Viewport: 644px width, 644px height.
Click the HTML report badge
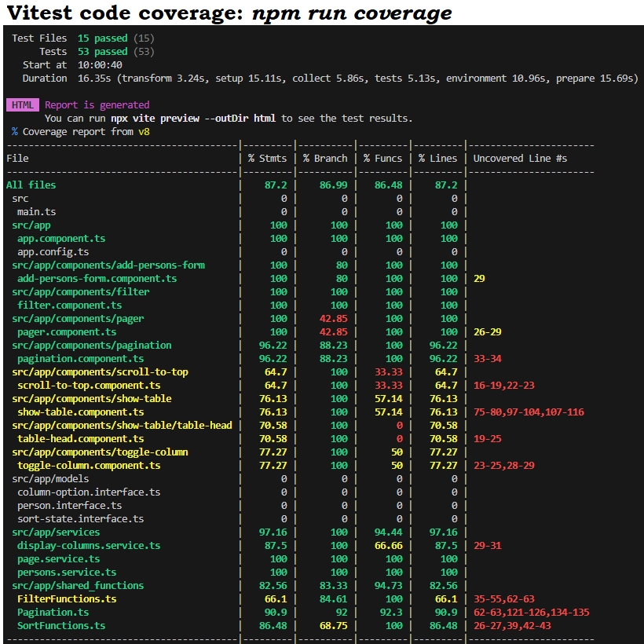[x=22, y=104]
